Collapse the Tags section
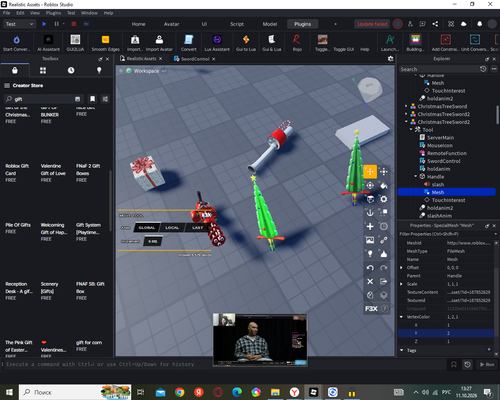The width and height of the screenshot is (500, 400). tap(401, 350)
